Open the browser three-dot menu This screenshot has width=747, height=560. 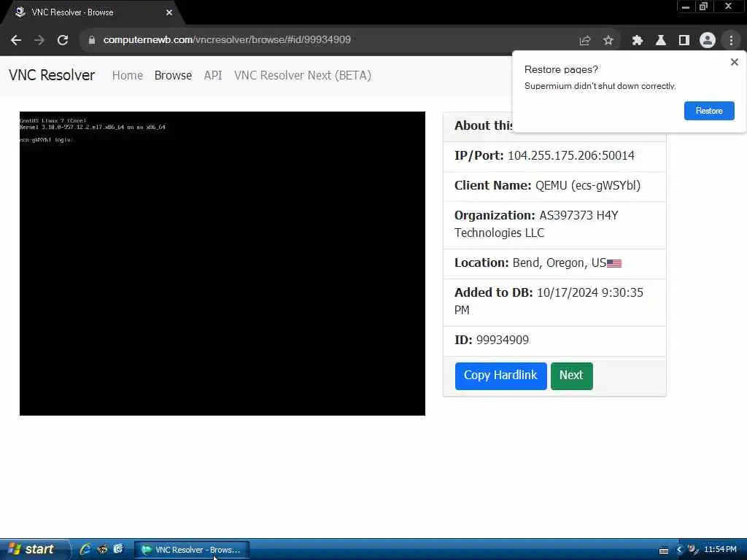click(x=731, y=41)
